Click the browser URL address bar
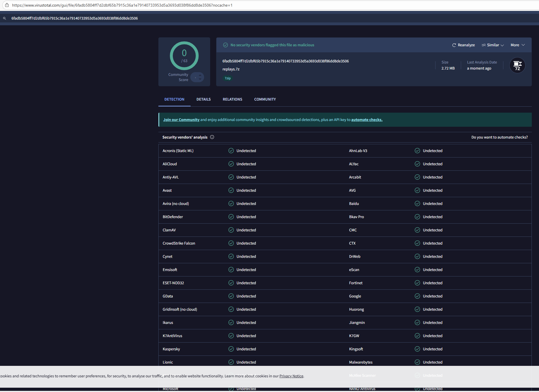Viewport: 539px width, 392px height. tap(270, 5)
